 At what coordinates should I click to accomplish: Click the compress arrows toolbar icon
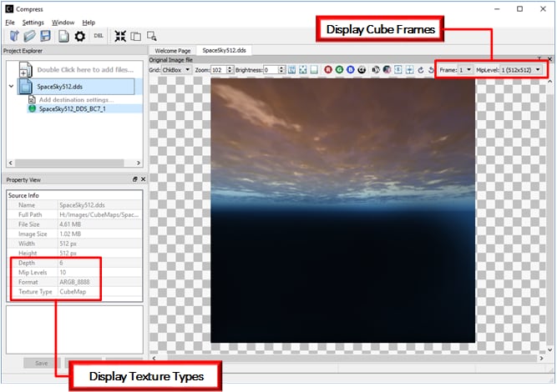point(120,37)
